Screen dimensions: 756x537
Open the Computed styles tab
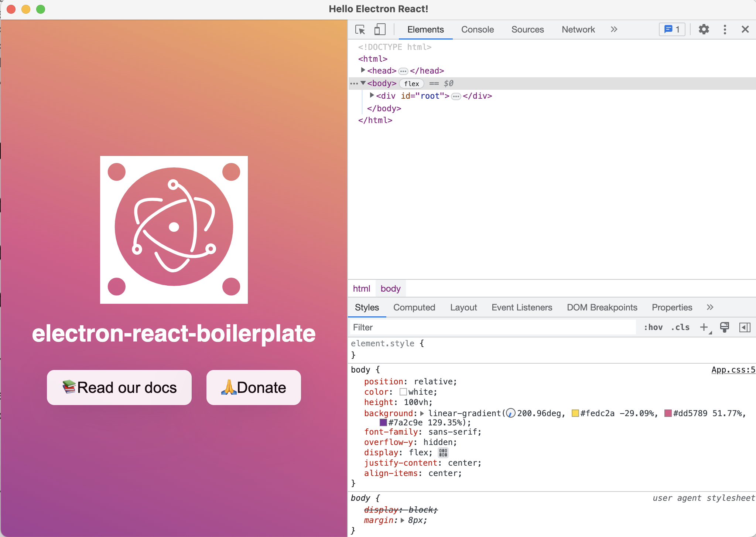click(x=414, y=307)
